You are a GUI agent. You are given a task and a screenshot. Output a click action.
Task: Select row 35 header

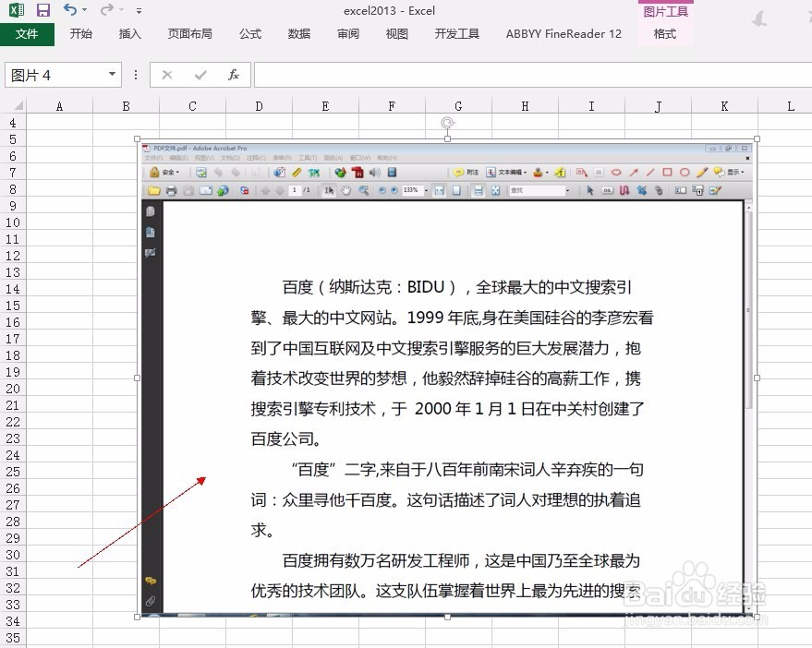[13, 638]
